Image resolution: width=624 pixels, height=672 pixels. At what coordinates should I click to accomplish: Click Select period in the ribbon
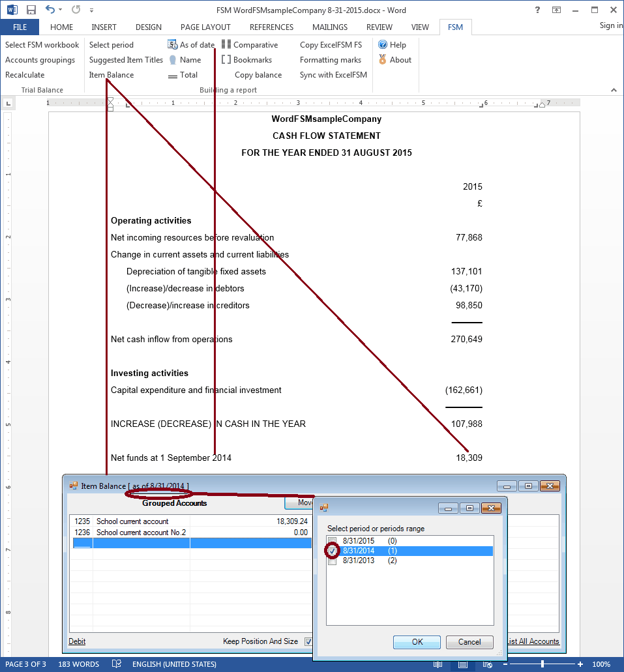111,44
